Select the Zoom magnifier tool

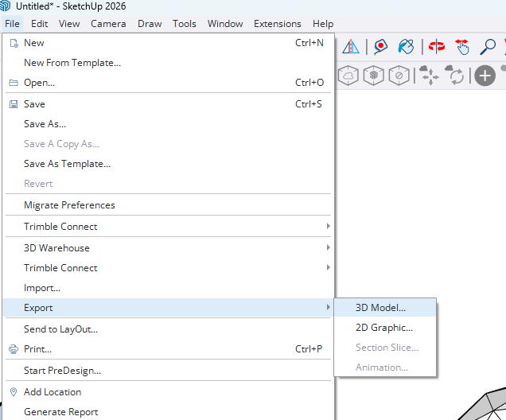(x=488, y=47)
